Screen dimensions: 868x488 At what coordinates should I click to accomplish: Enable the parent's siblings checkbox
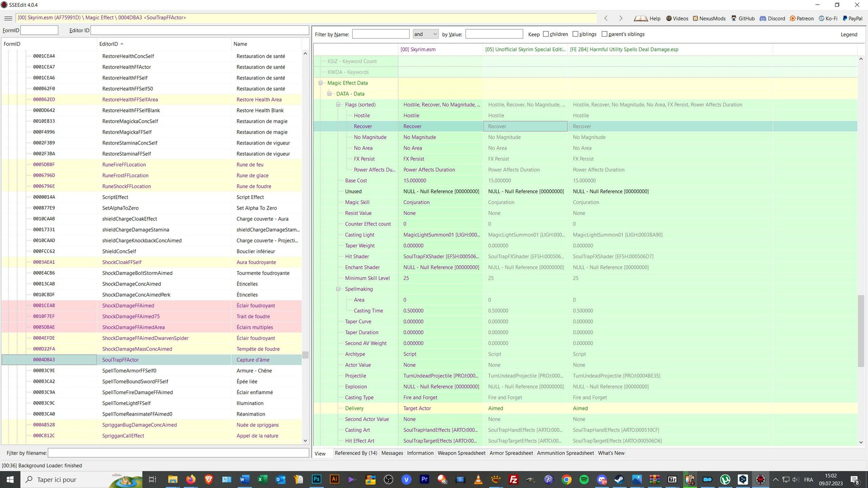coord(604,34)
